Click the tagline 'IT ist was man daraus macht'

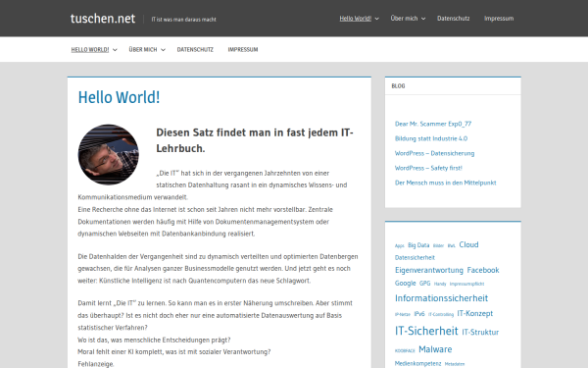point(184,20)
